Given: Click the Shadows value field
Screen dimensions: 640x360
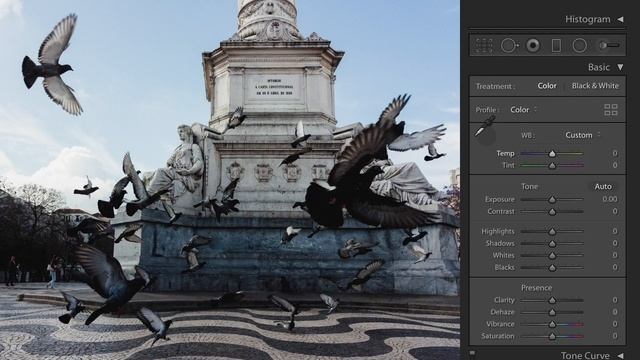Looking at the screenshot, I should point(615,243).
